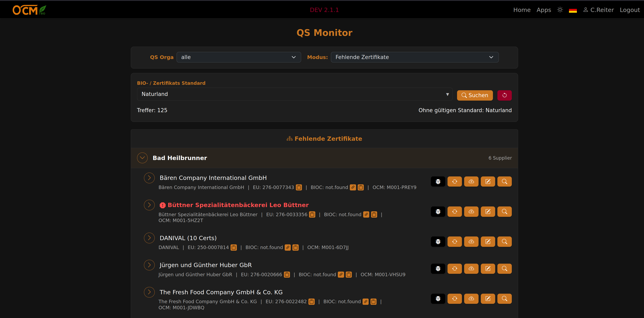Click edit icon for Huber GbR row
Screen dimensions: 644x318
488,269
